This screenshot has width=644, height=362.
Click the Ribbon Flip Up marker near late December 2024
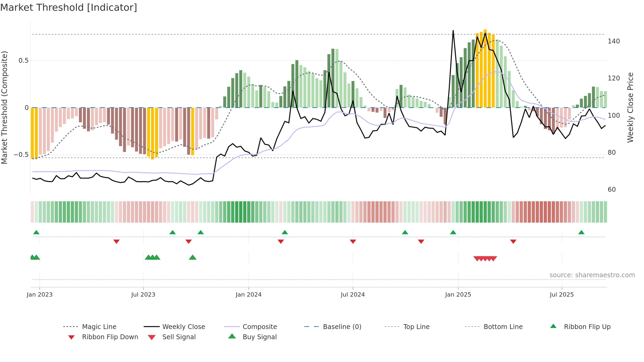tap(453, 232)
